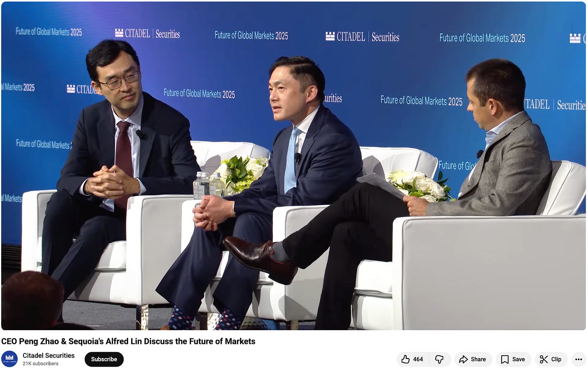Open the Share dialog
The width and height of the screenshot is (588, 373).
coord(473,359)
